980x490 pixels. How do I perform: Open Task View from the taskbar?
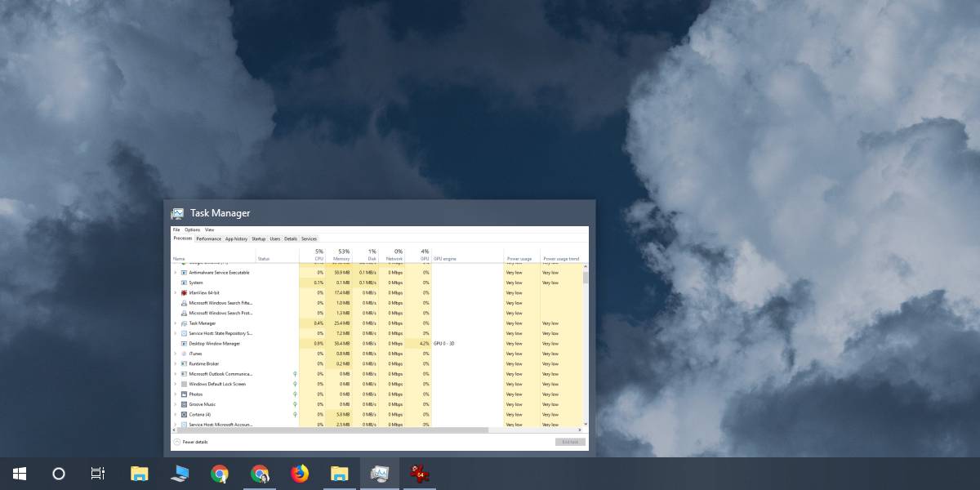tap(98, 474)
